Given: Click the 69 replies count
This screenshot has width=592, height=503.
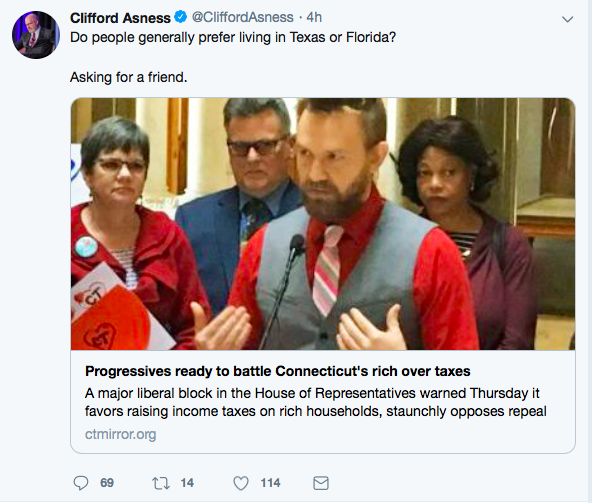Looking at the screenshot, I should pos(107,483).
